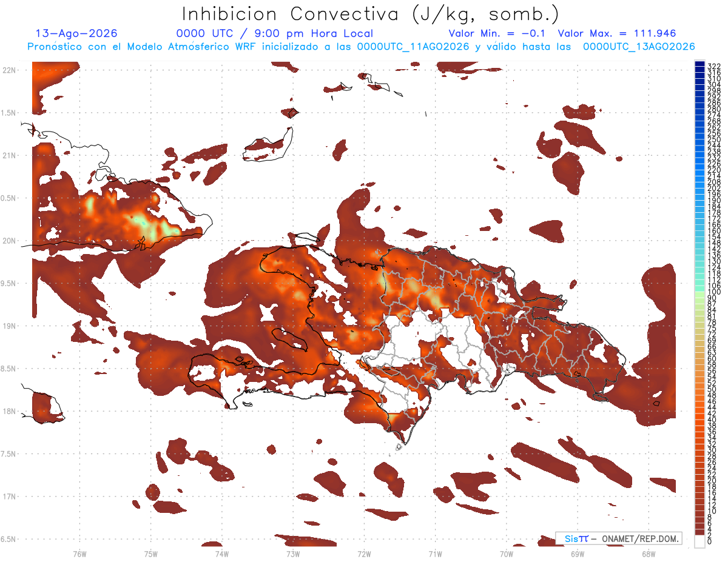Viewport: 728px width, 562px height.
Task: Click the '72W' longitude label
Action: [364, 554]
